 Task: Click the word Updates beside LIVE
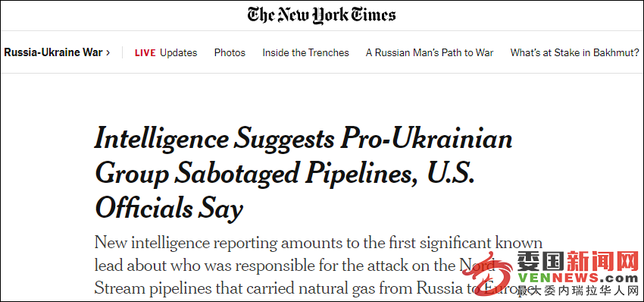pos(179,52)
